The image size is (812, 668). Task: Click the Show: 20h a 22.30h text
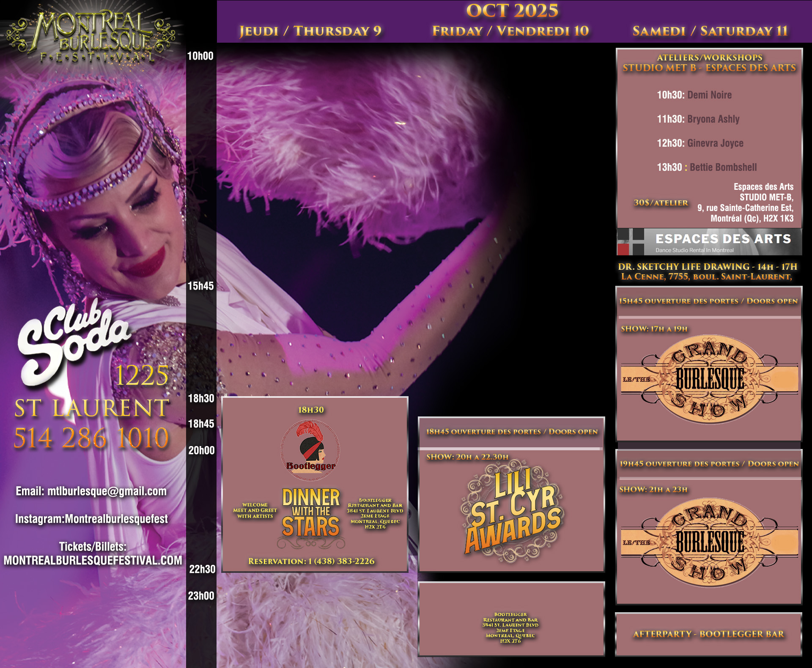coord(467,457)
